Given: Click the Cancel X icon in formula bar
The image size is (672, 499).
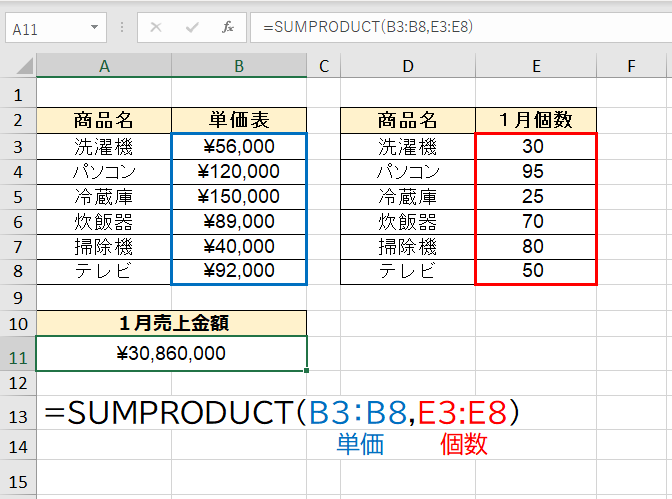Looking at the screenshot, I should (x=156, y=27).
